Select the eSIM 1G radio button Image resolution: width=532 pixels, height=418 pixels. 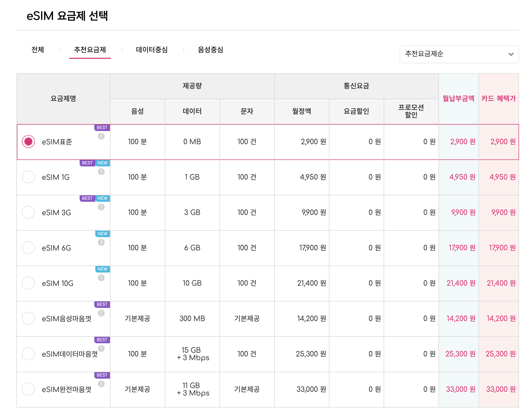click(28, 177)
